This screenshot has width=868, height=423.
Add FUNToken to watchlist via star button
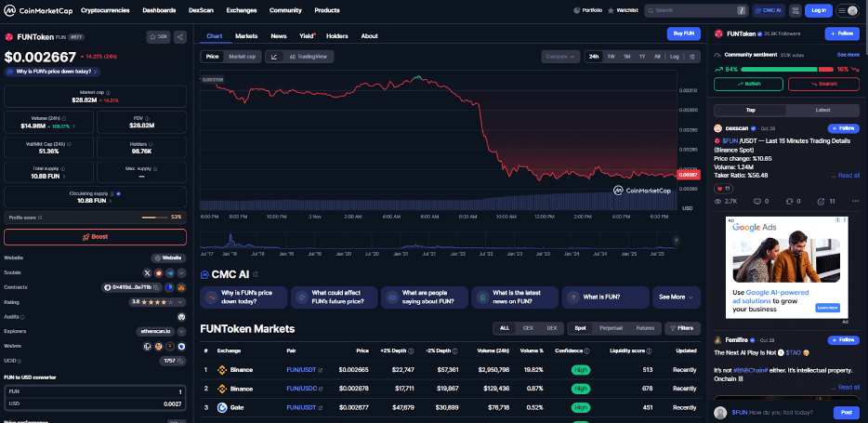pos(158,37)
